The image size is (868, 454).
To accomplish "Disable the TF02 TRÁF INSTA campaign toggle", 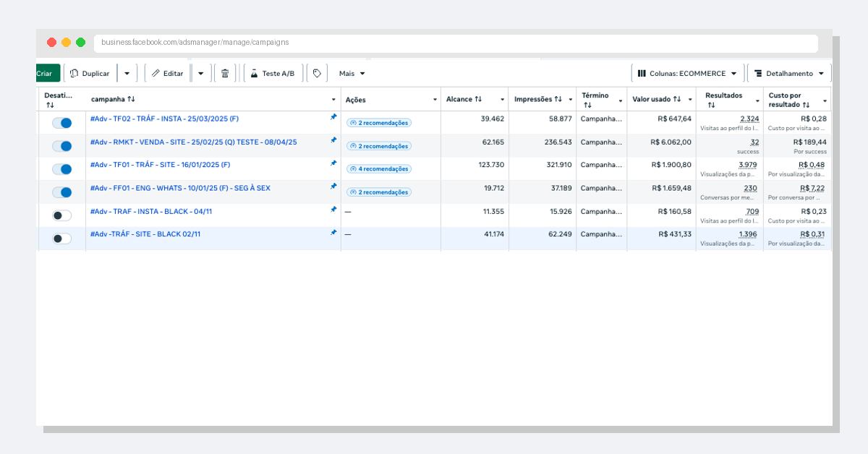I will (x=62, y=123).
